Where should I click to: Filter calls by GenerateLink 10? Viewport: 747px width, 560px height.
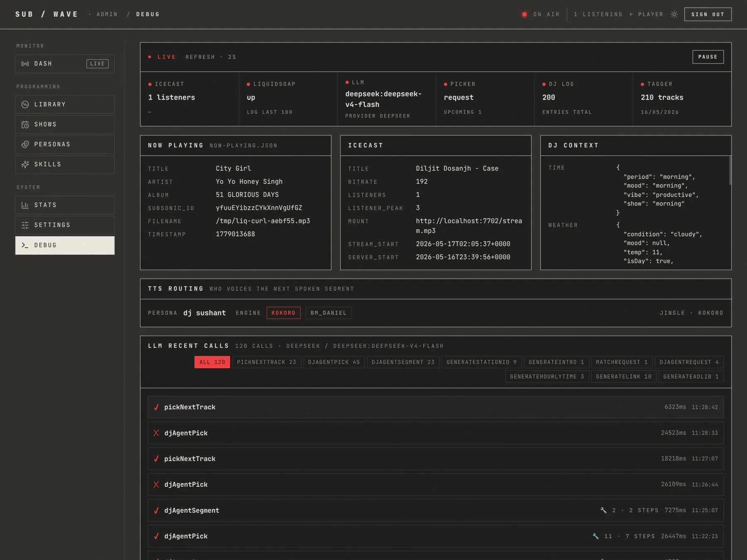624,377
